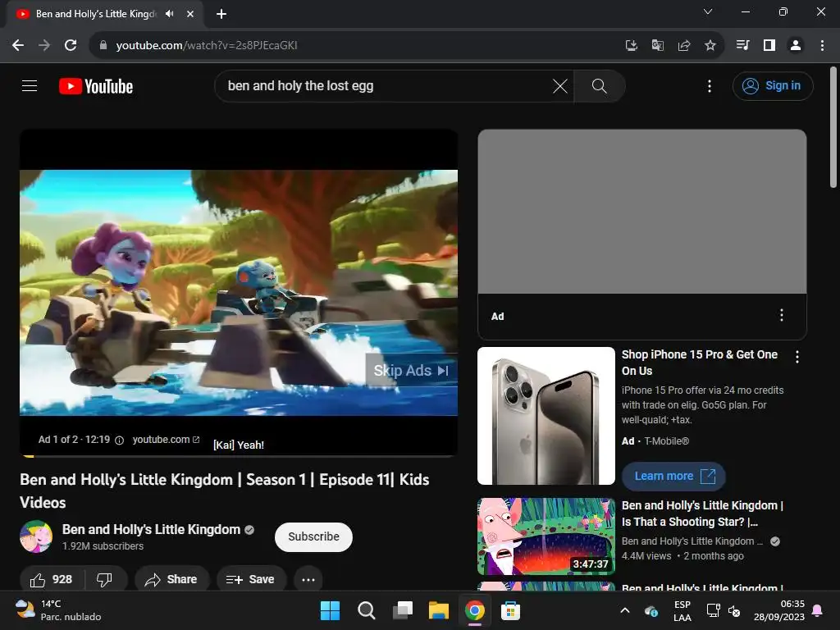The height and width of the screenshot is (630, 840).
Task: Show hidden tray icons chevron
Action: click(624, 610)
